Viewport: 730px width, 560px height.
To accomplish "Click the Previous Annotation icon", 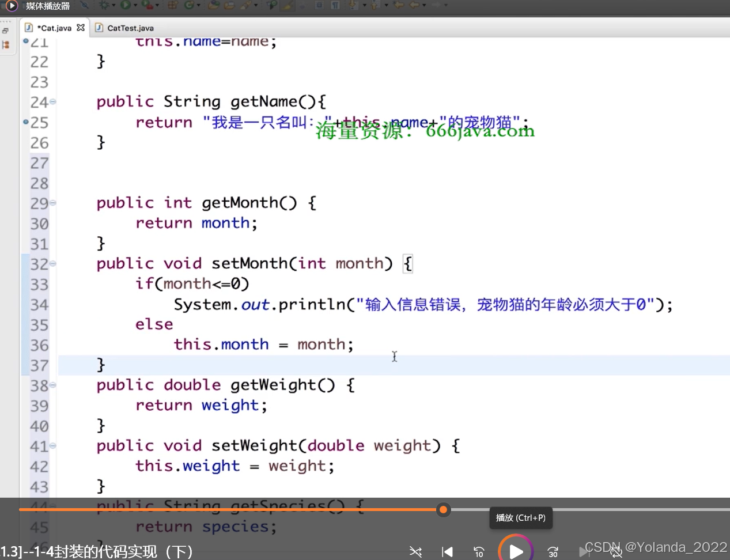I will (x=374, y=5).
